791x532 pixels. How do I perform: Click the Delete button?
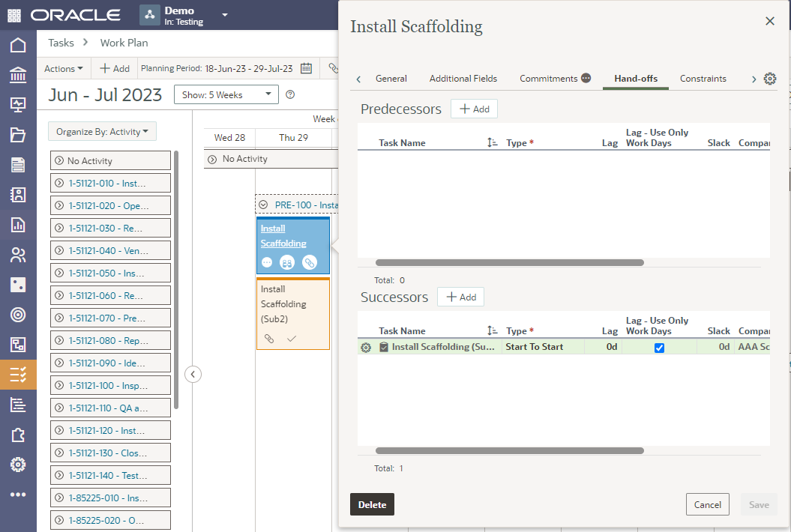[x=372, y=504]
